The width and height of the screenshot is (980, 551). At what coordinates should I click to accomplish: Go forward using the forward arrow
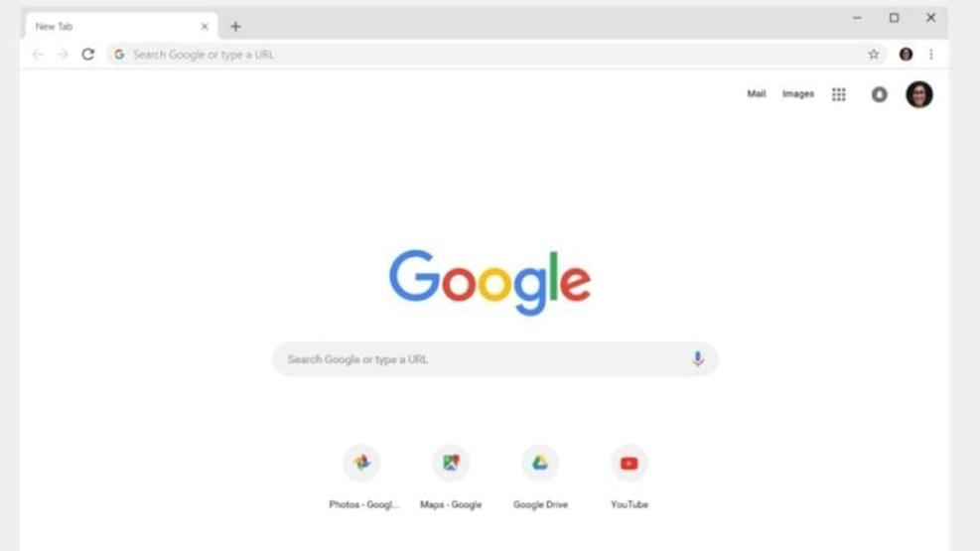pyautogui.click(x=63, y=55)
